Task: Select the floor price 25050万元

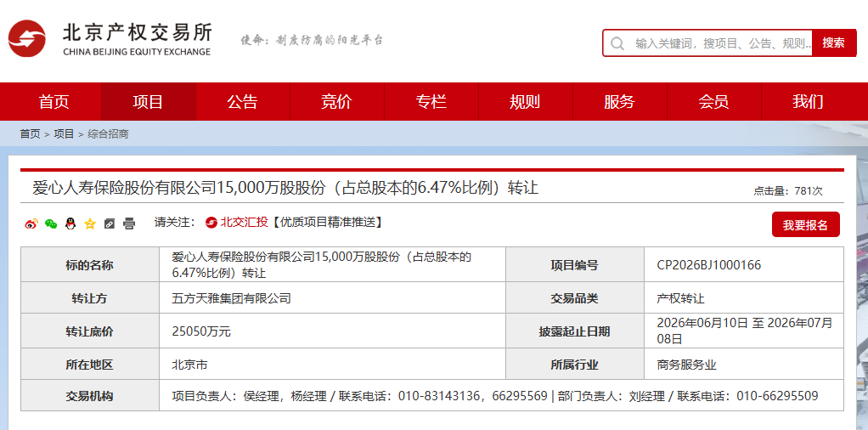Action: tap(201, 332)
